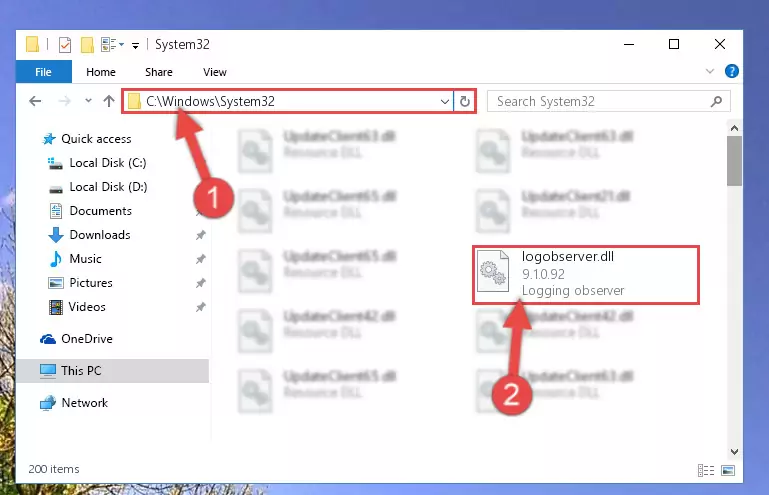Screen dimensions: 769x495
Task: Click the 200 items status text
Action: (54, 469)
